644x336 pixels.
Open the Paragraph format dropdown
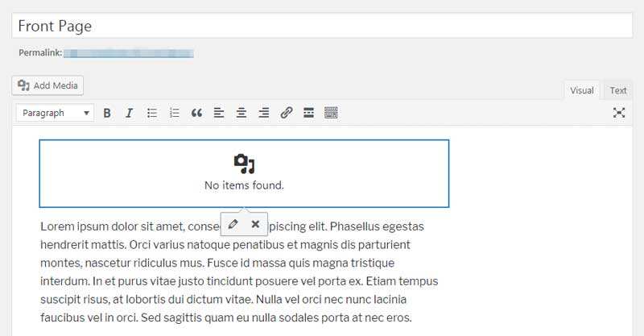coord(55,113)
